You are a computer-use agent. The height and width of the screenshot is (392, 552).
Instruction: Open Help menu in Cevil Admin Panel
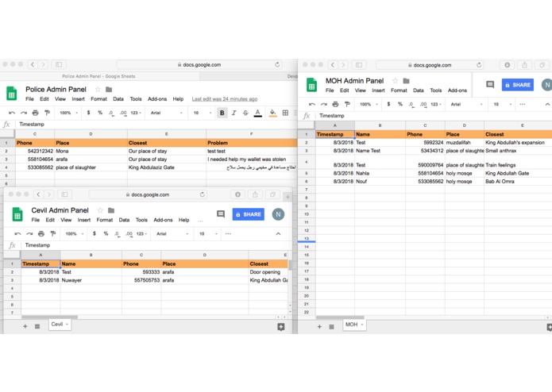(183, 220)
